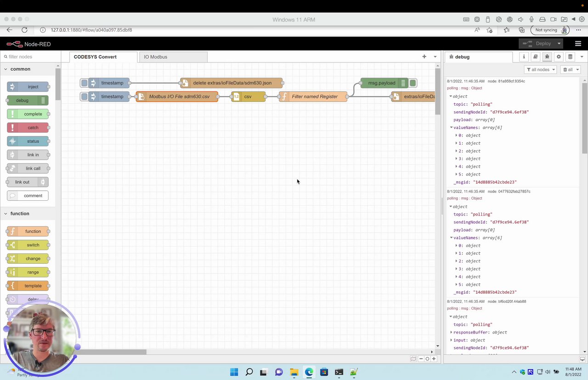The image size is (588, 380).
Task: Select the switch node in the palette
Action: click(28, 245)
